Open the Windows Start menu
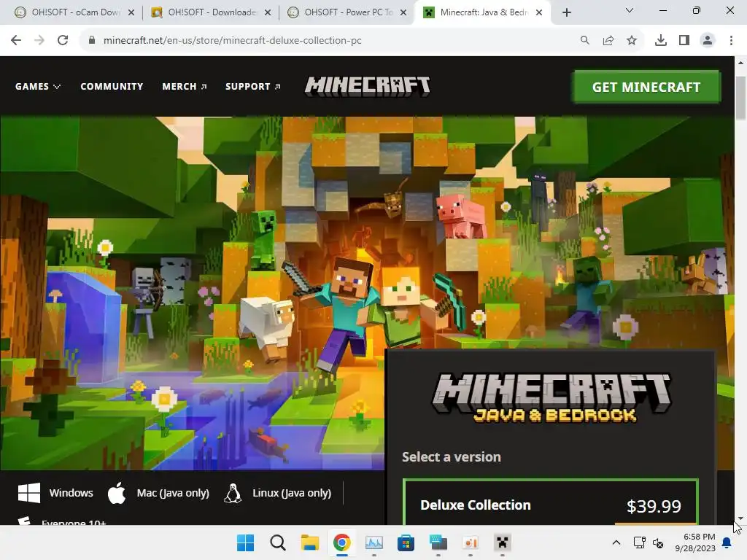Screen dimensions: 747x560 click(245, 542)
